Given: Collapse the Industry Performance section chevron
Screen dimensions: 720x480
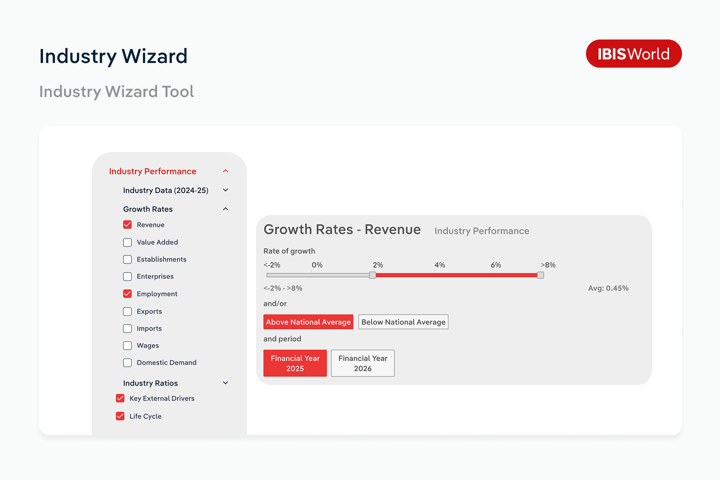Looking at the screenshot, I should [x=225, y=171].
